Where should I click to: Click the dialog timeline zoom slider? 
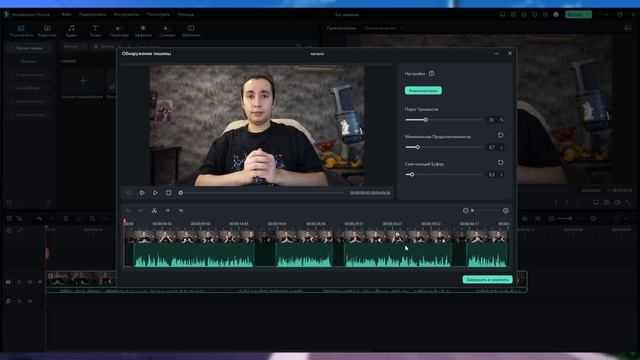coord(485,211)
